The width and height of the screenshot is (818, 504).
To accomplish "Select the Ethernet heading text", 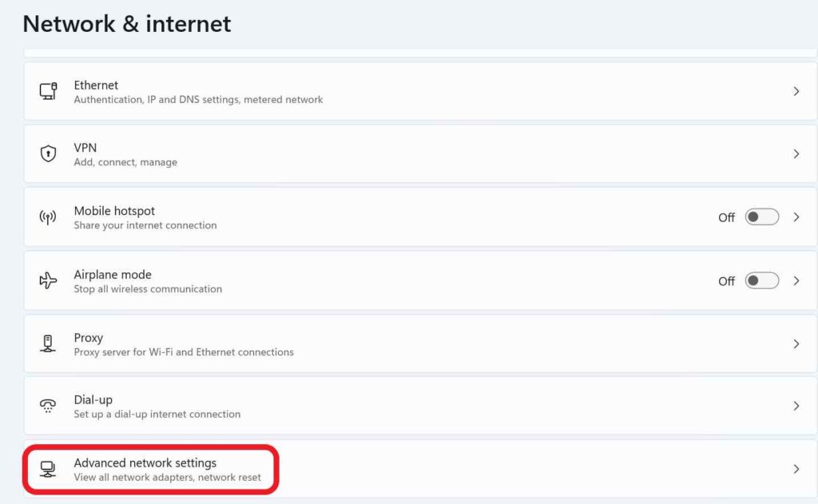I will coord(96,85).
